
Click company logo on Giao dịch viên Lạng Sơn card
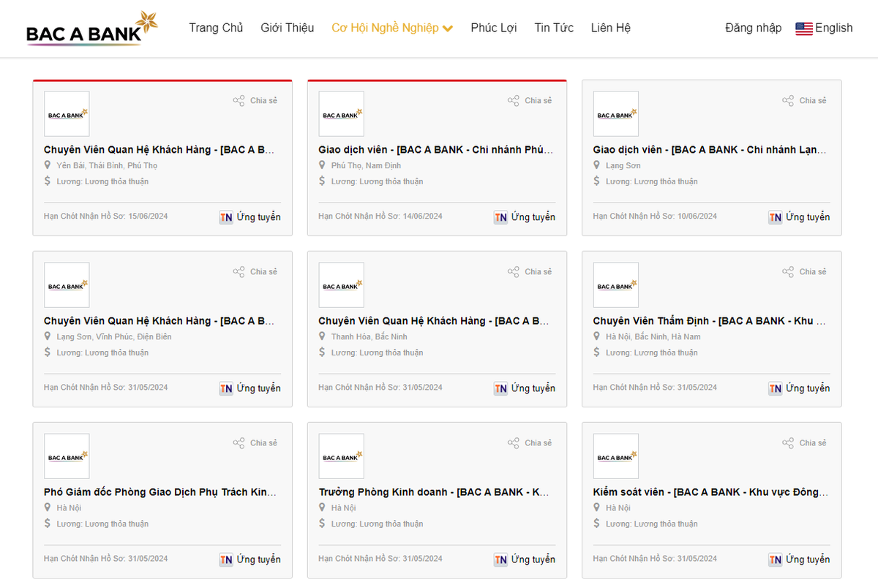[x=615, y=114]
